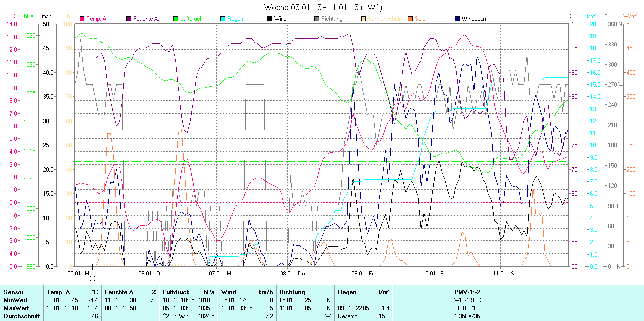644x321 pixels.
Task: Click the 'PMV-1:-2' heading
Action: tap(467, 292)
